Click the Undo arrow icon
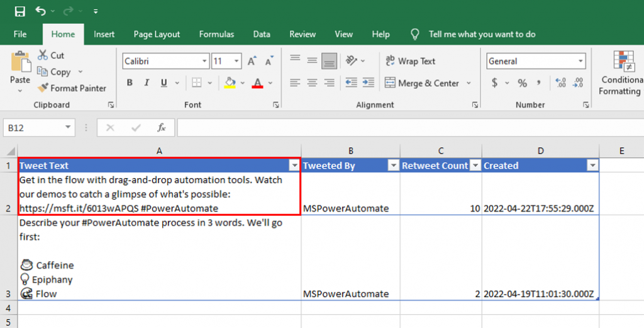 click(40, 11)
